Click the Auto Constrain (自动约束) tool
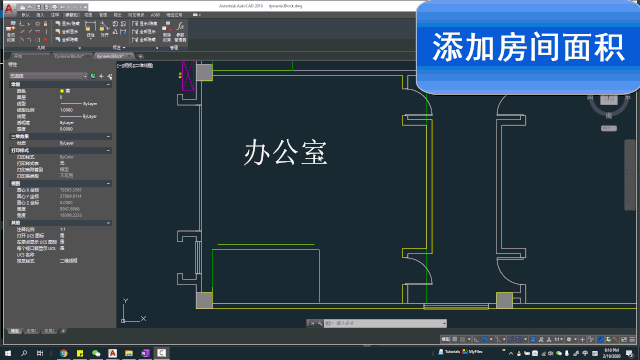The width and height of the screenshot is (640, 360). pyautogui.click(x=11, y=32)
